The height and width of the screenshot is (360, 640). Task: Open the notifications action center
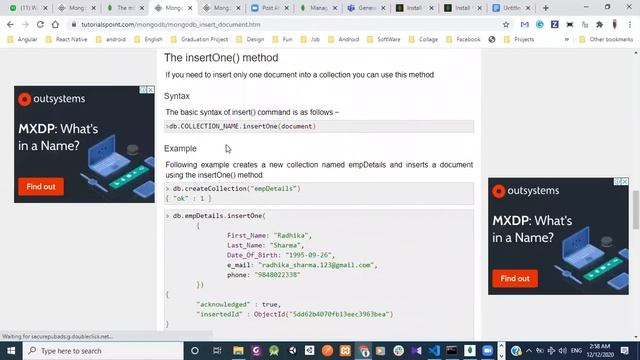coord(624,351)
